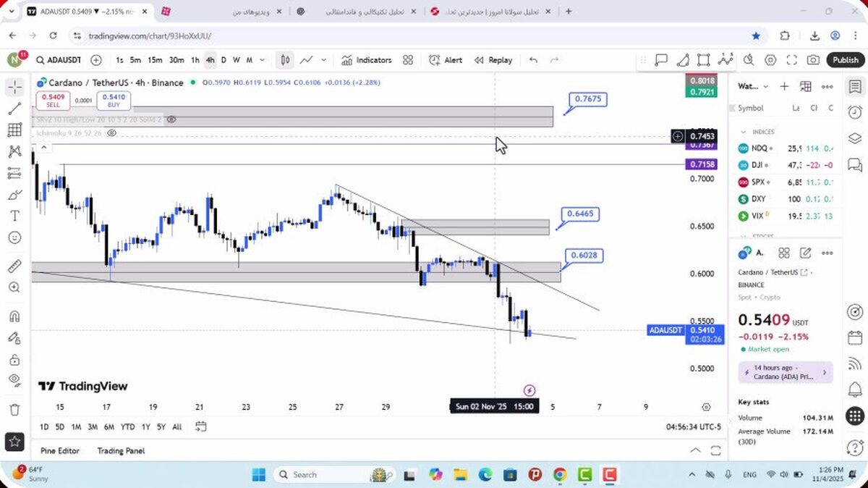Select the crosshair cursor tool
Image resolution: width=868 pixels, height=488 pixels.
coord(14,87)
